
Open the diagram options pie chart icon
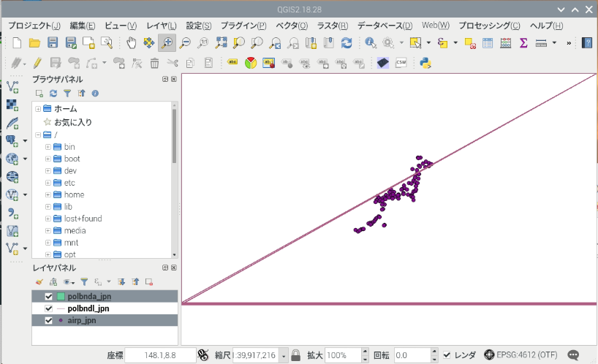coord(251,63)
